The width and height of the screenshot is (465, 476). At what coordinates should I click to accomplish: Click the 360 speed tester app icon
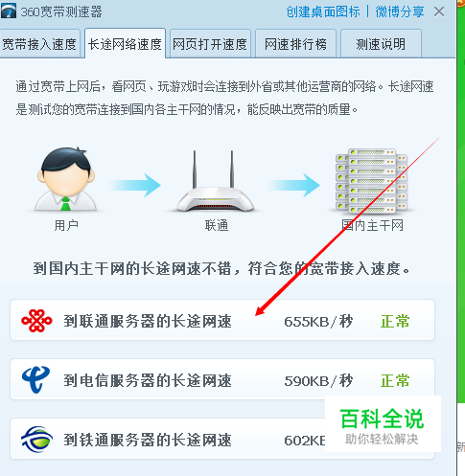pyautogui.click(x=9, y=11)
